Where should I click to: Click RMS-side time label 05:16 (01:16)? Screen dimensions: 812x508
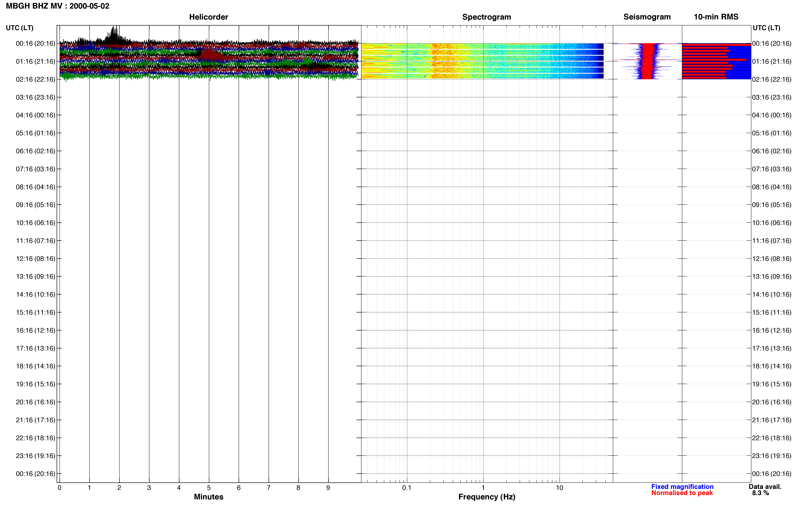[772, 133]
